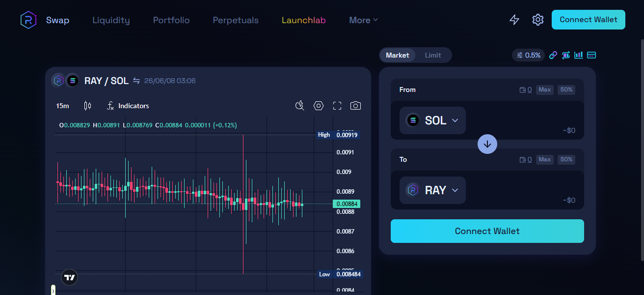The height and width of the screenshot is (295, 644).
Task: Open the Perpetuals page
Action: pyautogui.click(x=236, y=20)
